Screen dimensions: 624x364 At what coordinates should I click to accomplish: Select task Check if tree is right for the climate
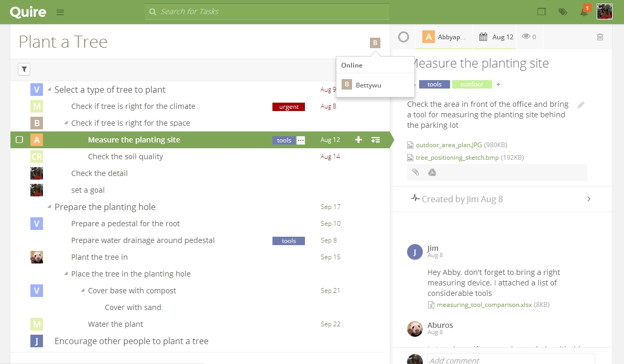tap(133, 106)
